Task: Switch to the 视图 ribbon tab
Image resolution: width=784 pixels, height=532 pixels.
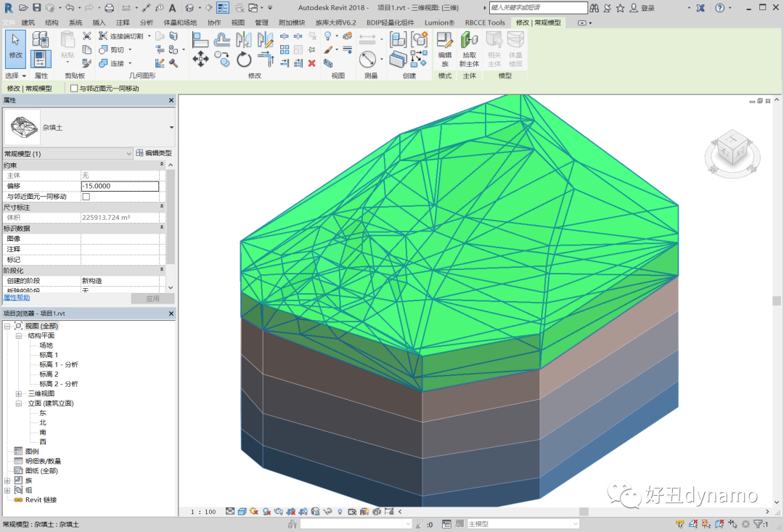Action: coord(238,22)
